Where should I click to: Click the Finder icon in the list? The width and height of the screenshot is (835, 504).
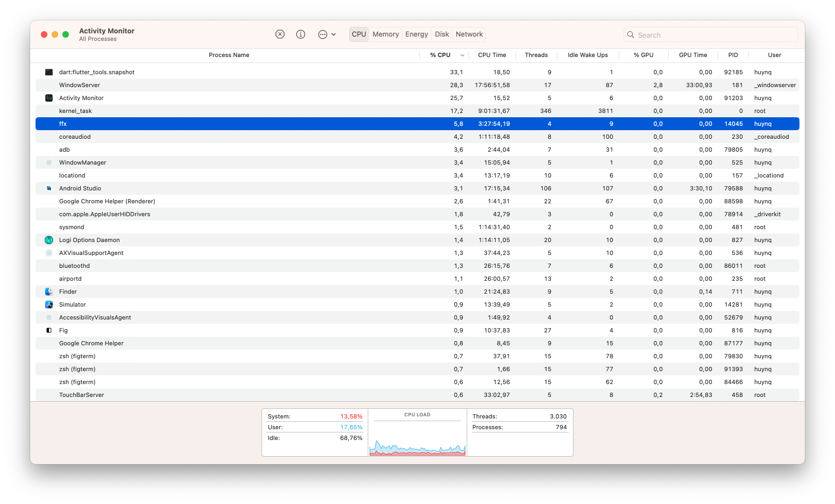click(48, 291)
